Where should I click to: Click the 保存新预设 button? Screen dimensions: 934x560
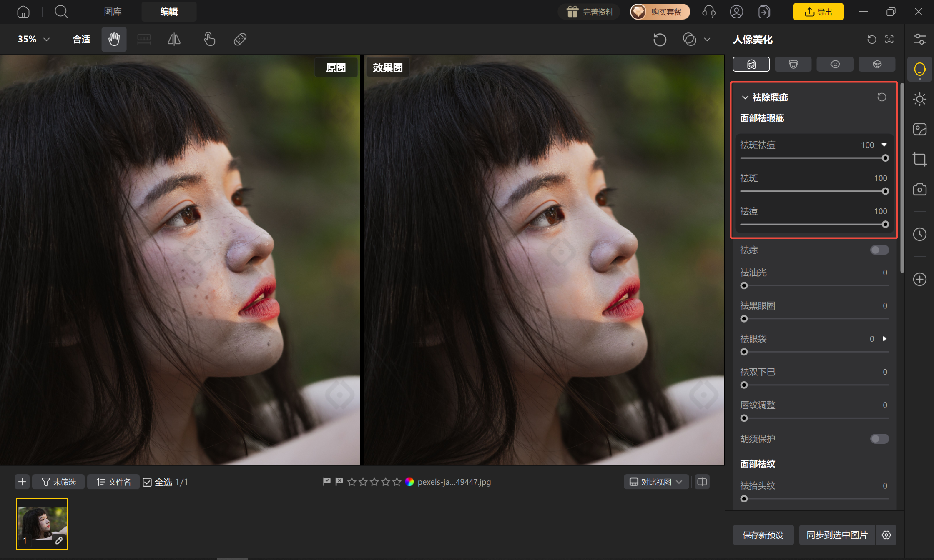[x=763, y=535]
